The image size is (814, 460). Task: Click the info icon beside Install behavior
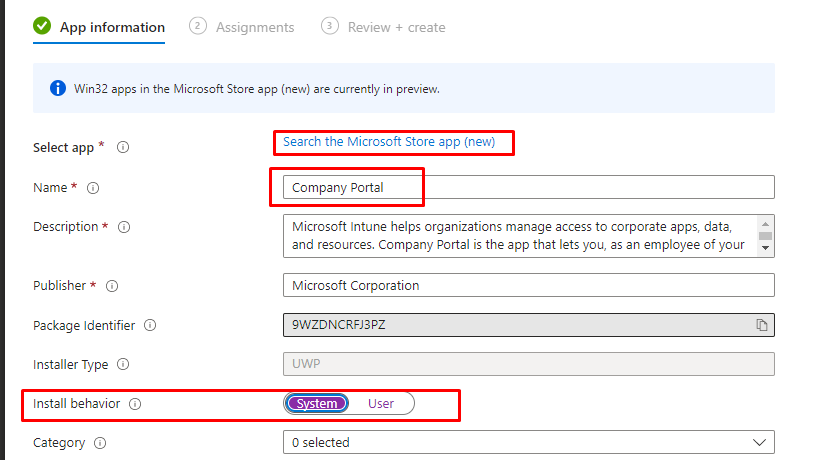[x=135, y=404]
